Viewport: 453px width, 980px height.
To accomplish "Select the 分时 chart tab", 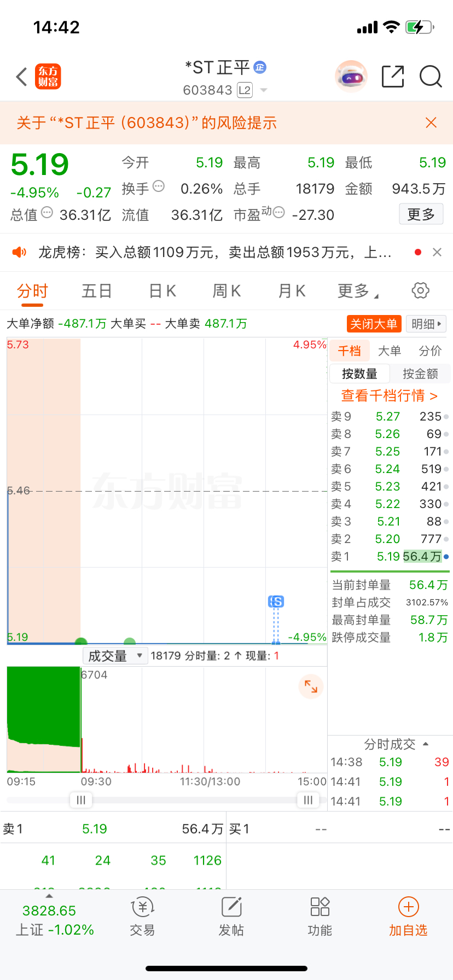I will pyautogui.click(x=32, y=291).
